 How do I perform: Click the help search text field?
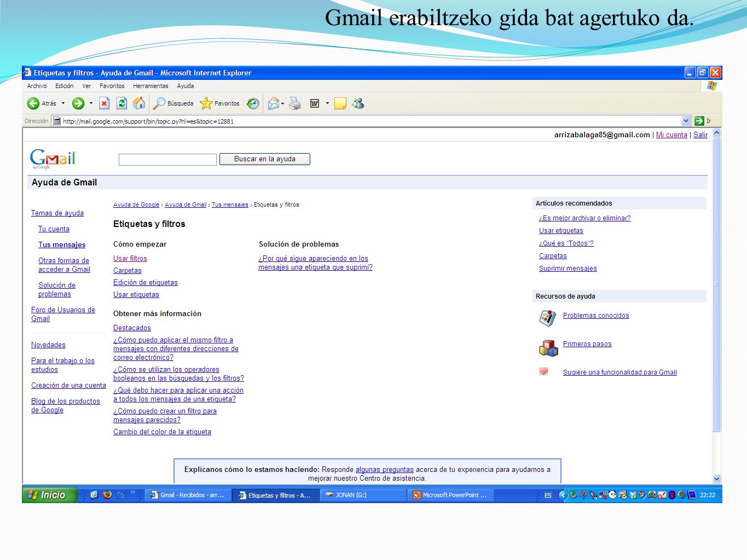[x=167, y=159]
